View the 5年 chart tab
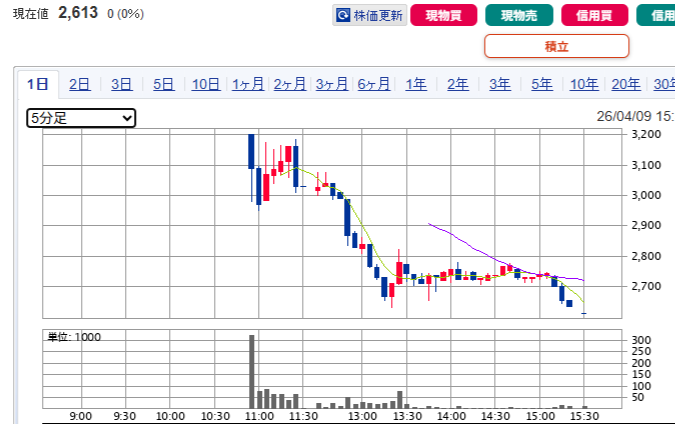 click(x=542, y=84)
